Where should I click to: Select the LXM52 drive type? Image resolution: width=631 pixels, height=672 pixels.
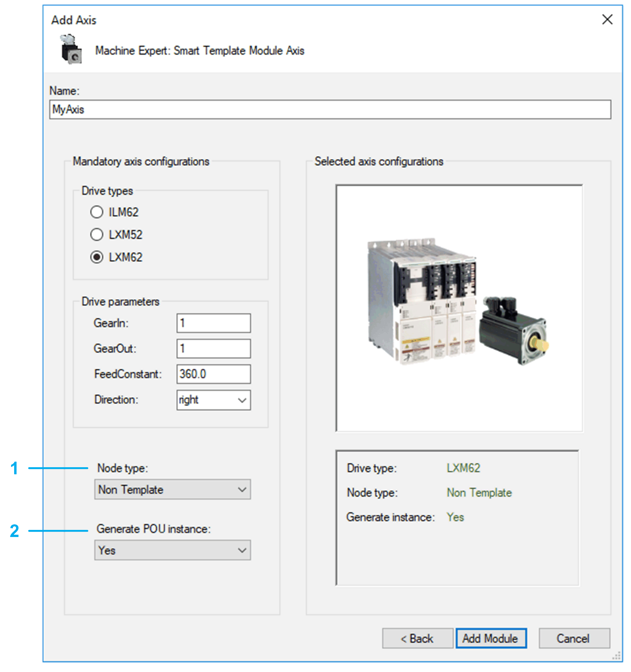96,234
